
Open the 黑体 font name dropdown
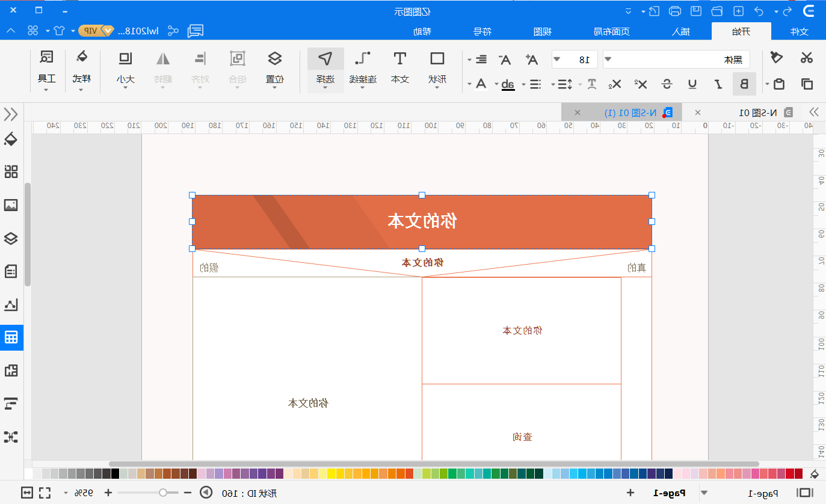coord(608,59)
